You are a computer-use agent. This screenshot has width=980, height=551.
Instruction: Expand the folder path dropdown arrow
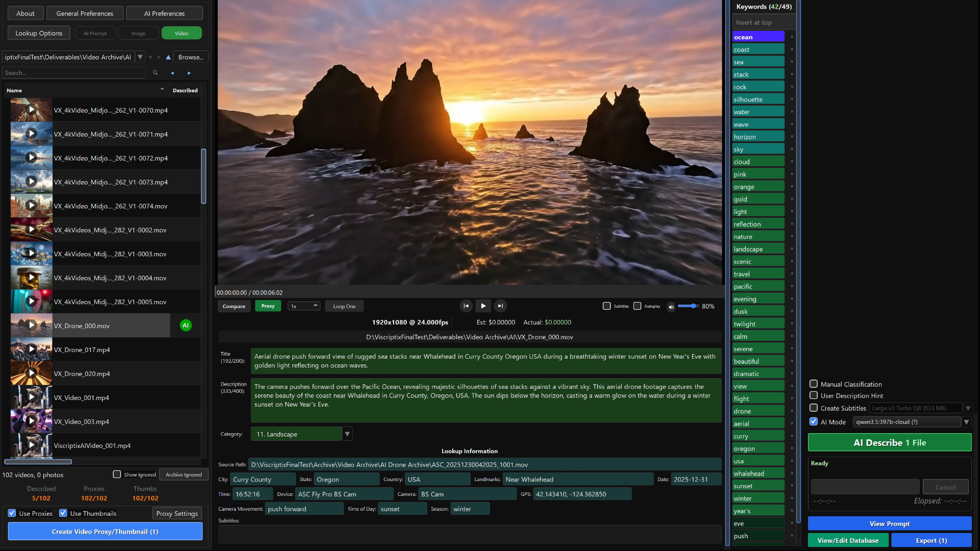pos(140,57)
